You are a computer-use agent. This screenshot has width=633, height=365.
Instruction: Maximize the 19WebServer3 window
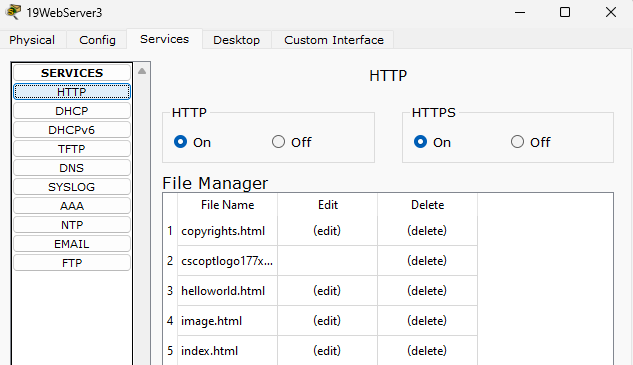point(565,12)
